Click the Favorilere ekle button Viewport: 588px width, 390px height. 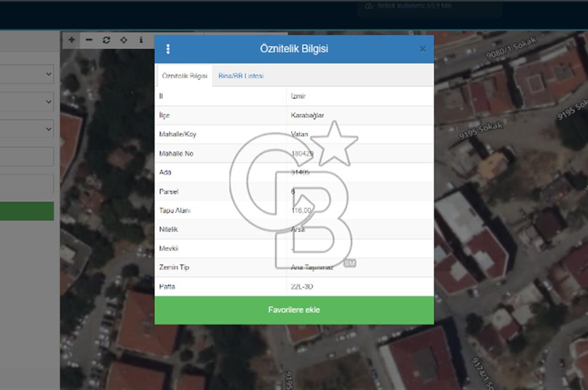click(x=294, y=310)
